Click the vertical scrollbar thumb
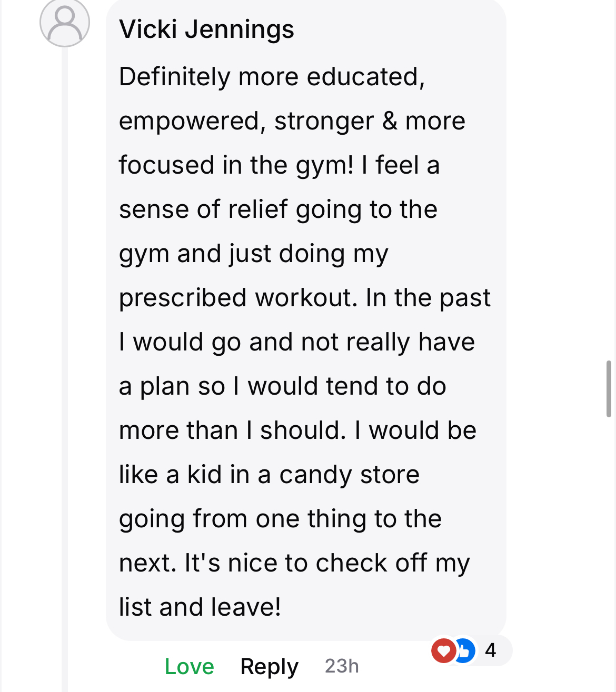Screen dimensions: 616x692 tap(609, 388)
